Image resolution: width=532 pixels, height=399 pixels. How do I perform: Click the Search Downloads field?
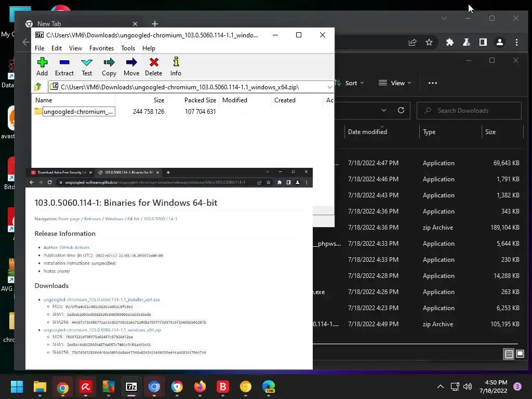[469, 111]
